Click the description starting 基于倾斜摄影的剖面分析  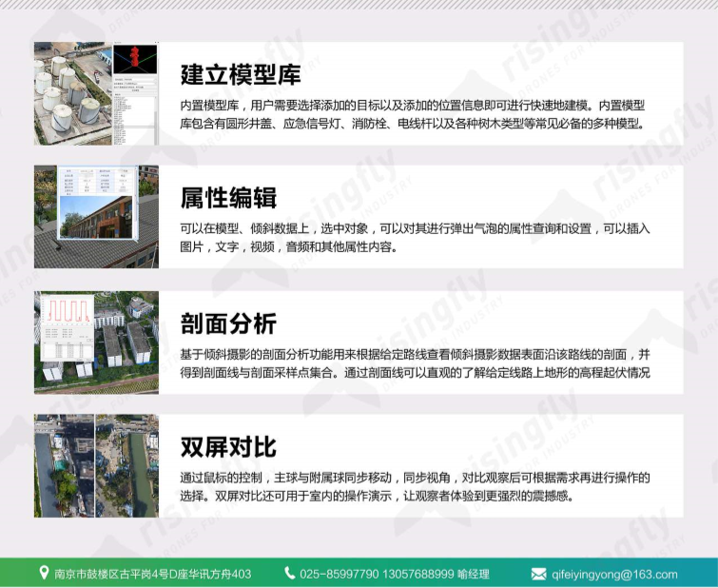pos(415,363)
